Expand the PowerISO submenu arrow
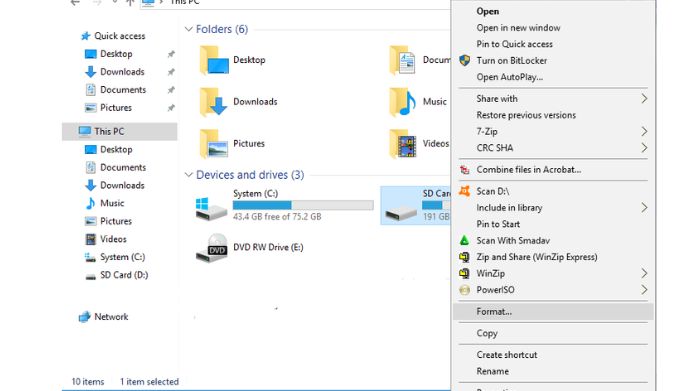Image resolution: width=696 pixels, height=391 pixels. [644, 290]
